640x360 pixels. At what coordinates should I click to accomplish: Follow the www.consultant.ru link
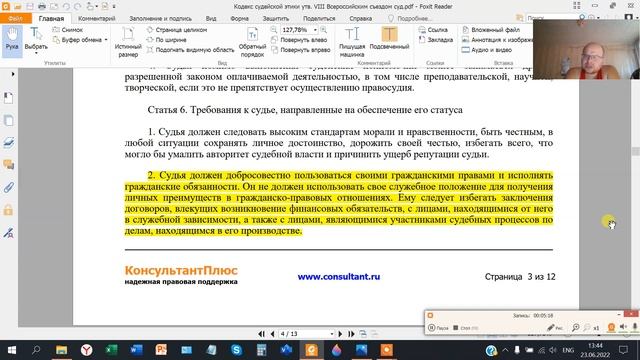click(339, 276)
